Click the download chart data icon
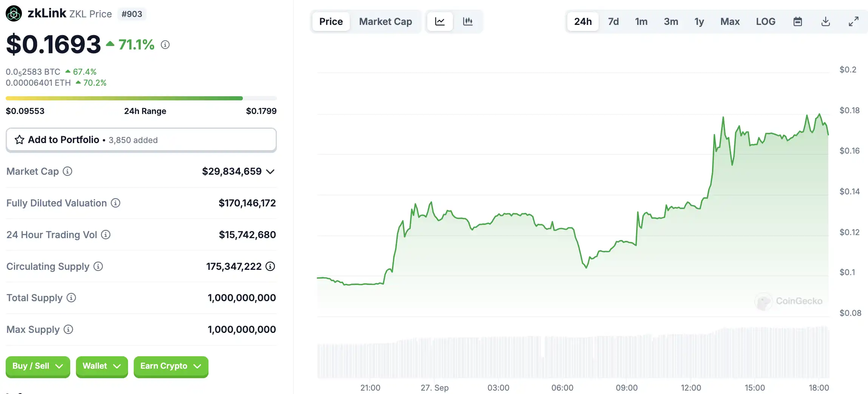868x394 pixels. click(826, 22)
